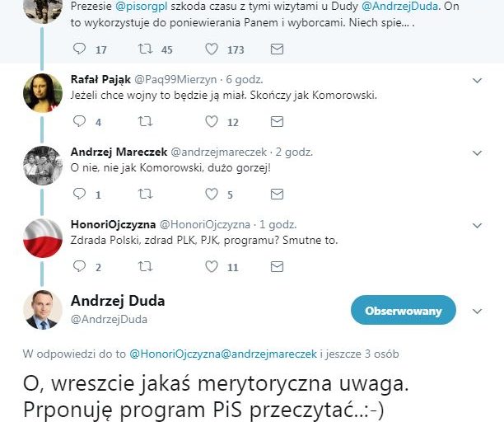Screen dimensions: 504x422
Task: Open Andrzej Duda's profile name
Action: (118, 301)
